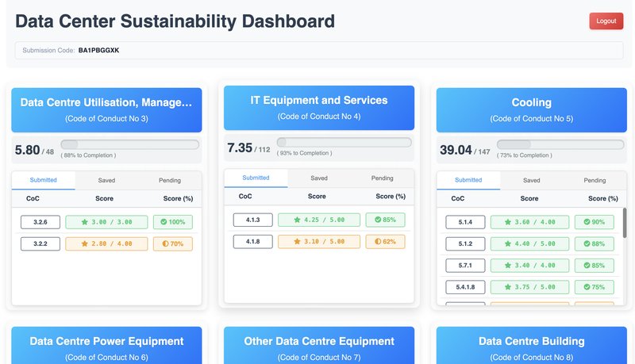Click the 5.80 / 48 total score
Screen dimensions: 635x364
(x=34, y=151)
